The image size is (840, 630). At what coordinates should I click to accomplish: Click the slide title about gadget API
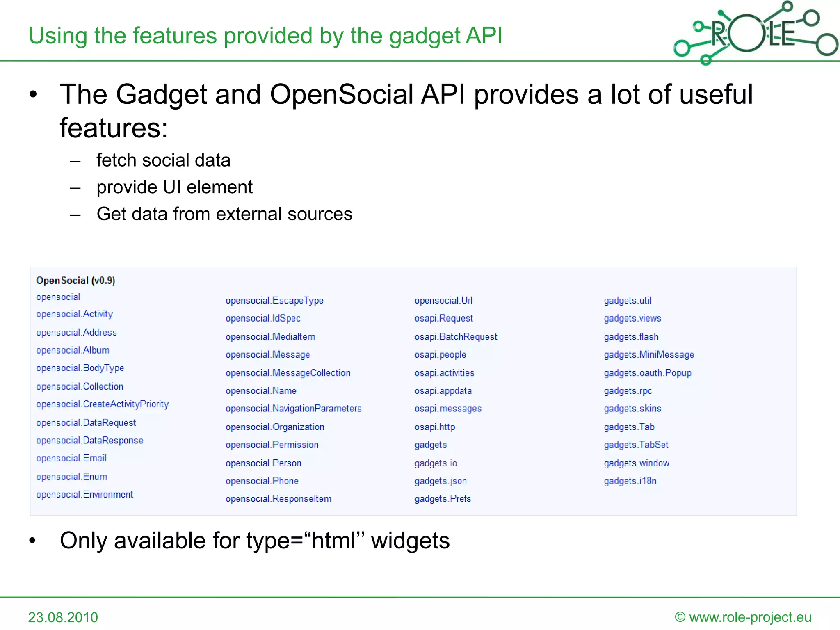point(265,36)
